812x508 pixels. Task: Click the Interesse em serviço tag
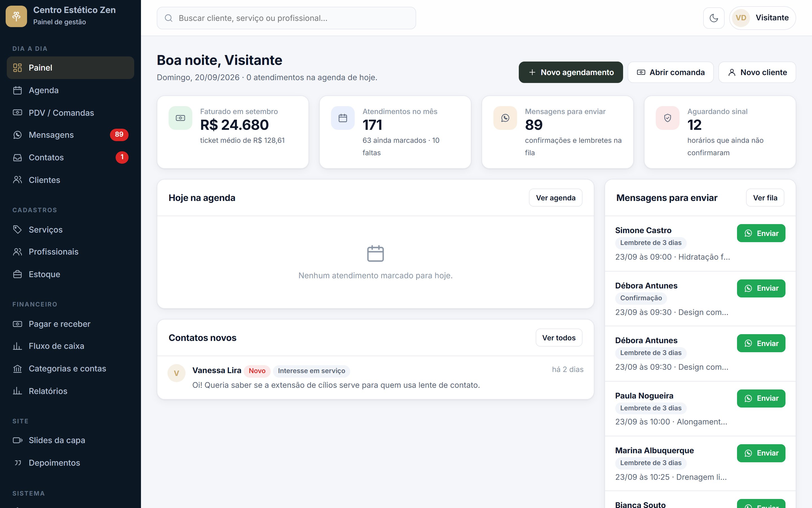point(311,371)
